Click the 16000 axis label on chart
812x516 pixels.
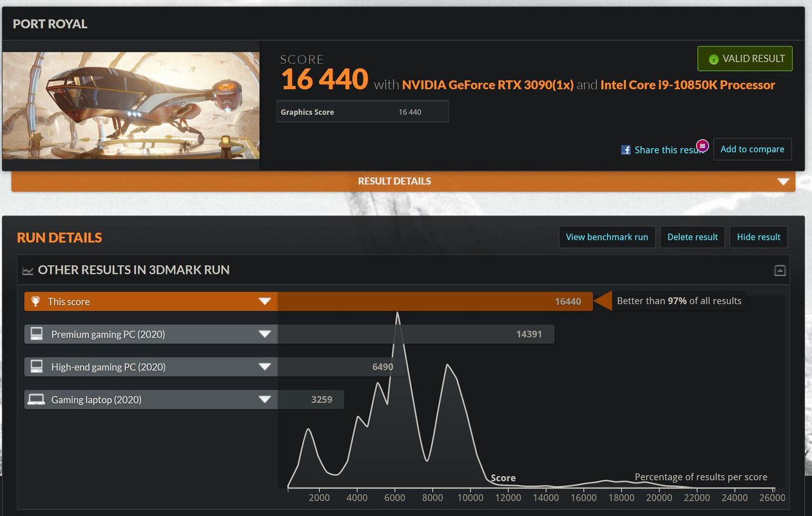pyautogui.click(x=583, y=497)
